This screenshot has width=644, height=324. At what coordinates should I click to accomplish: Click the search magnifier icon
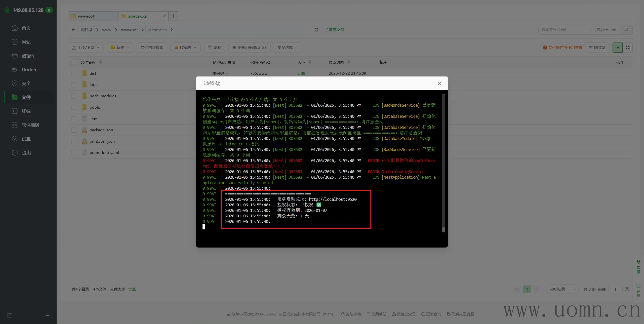tap(626, 30)
